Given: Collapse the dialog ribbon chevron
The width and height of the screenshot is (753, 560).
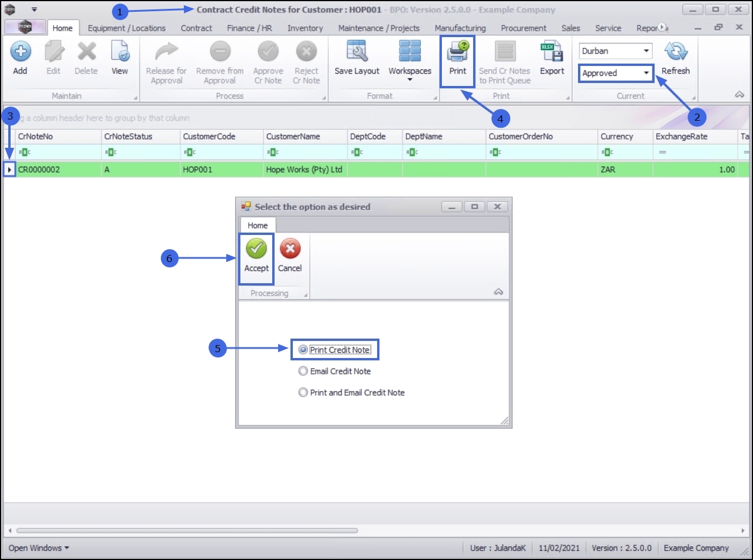Looking at the screenshot, I should (x=498, y=291).
